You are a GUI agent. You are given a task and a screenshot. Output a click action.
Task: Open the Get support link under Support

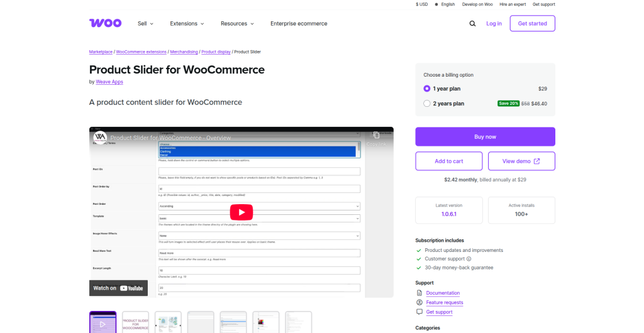pos(439,312)
